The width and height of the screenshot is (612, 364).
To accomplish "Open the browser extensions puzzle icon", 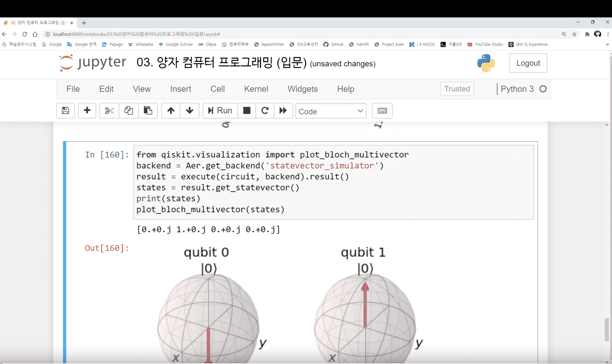I will (x=587, y=34).
